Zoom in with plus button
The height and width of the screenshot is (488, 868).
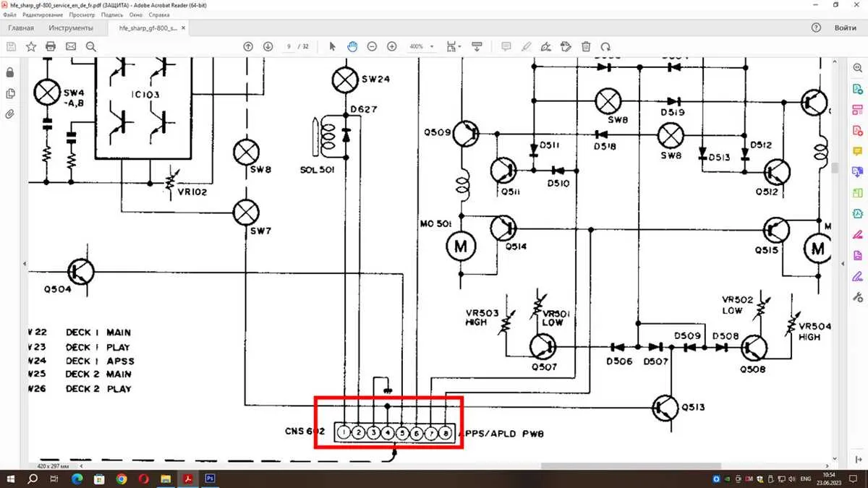392,46
